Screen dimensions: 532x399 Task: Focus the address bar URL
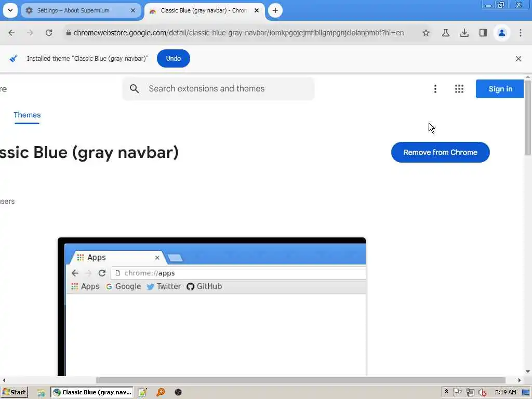[238, 33]
